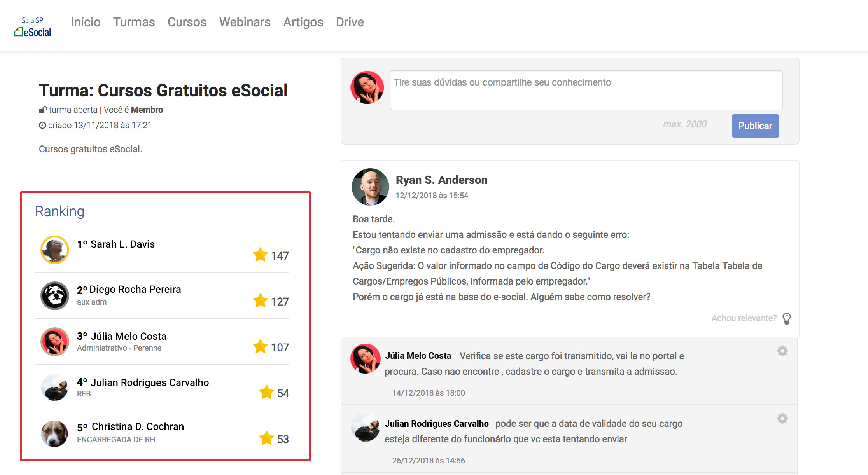The height and width of the screenshot is (475, 868).
Task: Focus the 'Tire suas dúvidas' text box
Action: point(586,90)
